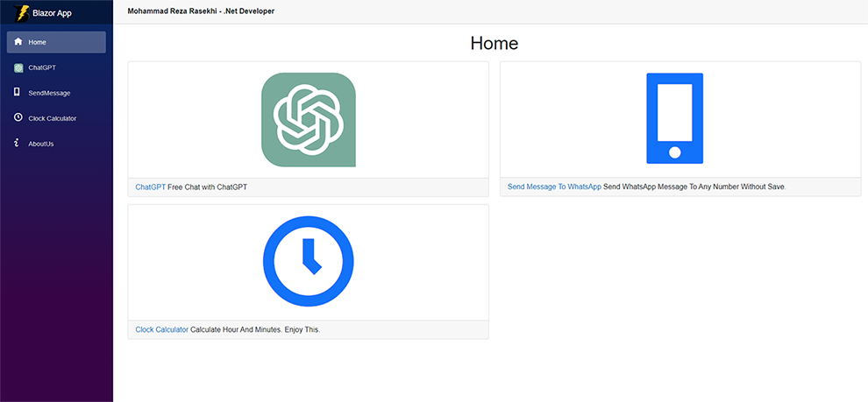Select Clock Calculator in the sidebar
Image resolution: width=868 pixels, height=402 pixels.
coord(56,118)
